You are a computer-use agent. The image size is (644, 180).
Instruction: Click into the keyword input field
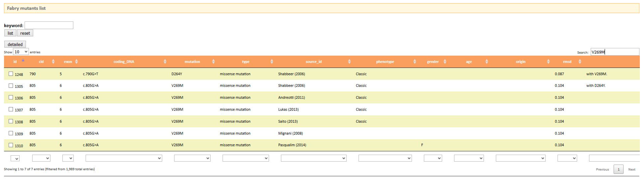pyautogui.click(x=49, y=25)
